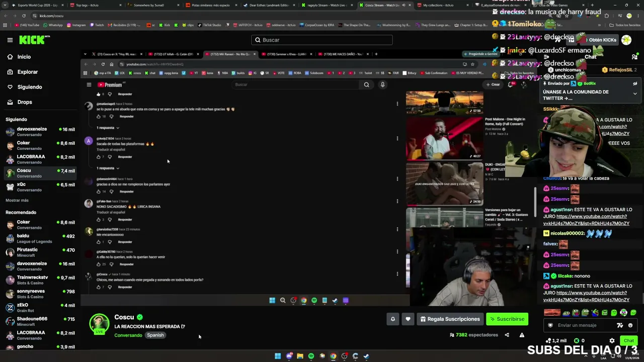
Task: Click Coscu's live avatar below the stream
Action: 99,324
